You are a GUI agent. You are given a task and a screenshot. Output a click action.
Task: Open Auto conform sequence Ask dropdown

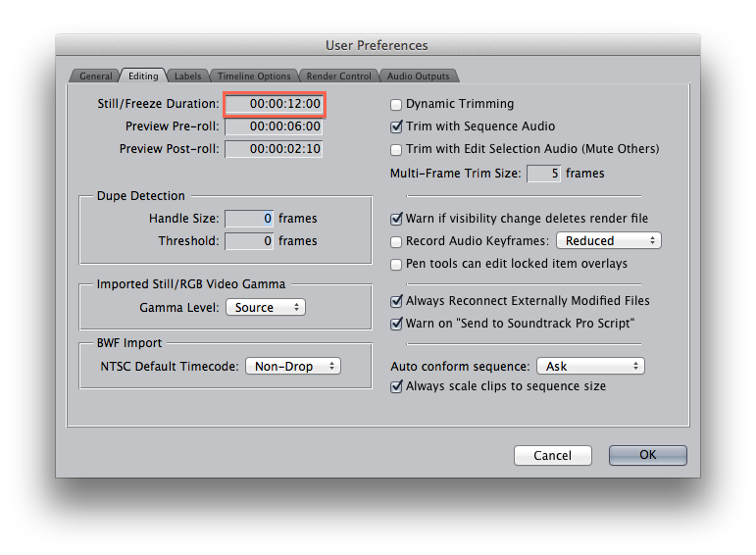coord(589,366)
